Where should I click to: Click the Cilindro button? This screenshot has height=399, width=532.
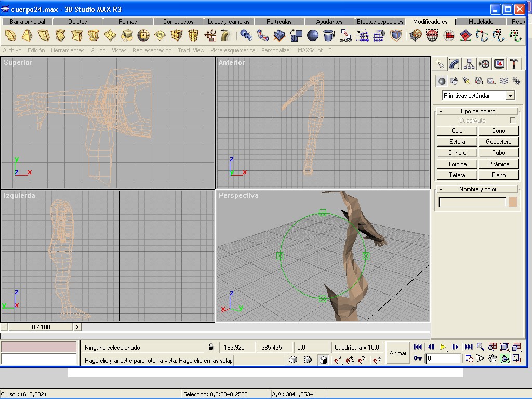tap(457, 153)
